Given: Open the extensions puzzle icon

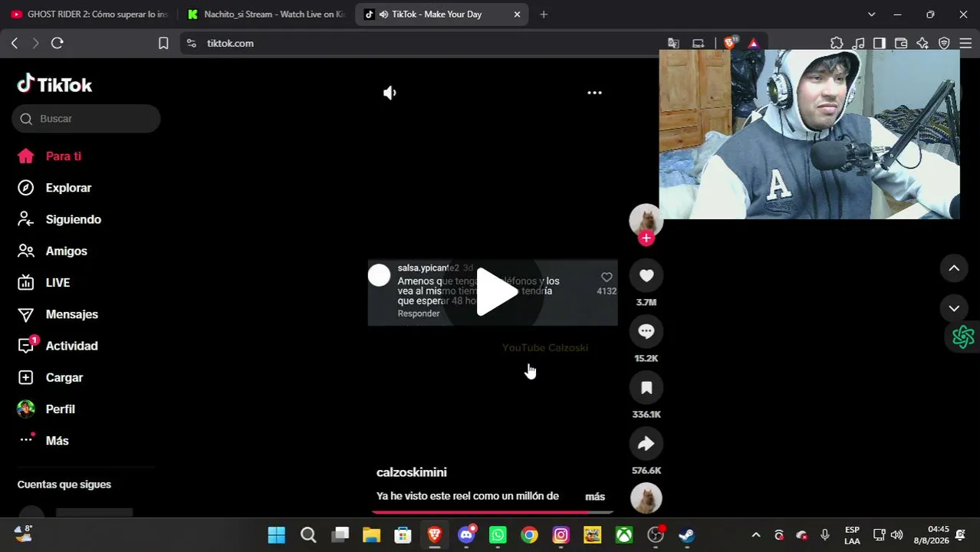Looking at the screenshot, I should tap(837, 44).
